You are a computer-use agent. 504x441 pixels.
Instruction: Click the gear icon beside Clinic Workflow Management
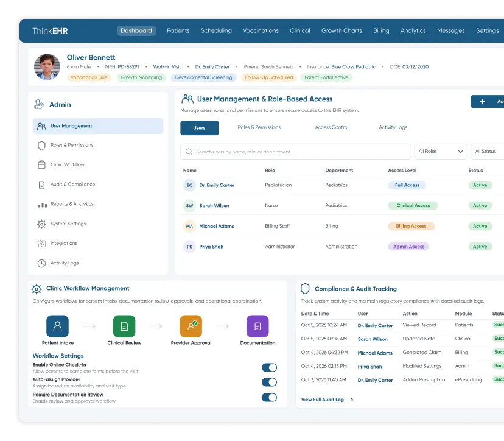[x=37, y=289]
